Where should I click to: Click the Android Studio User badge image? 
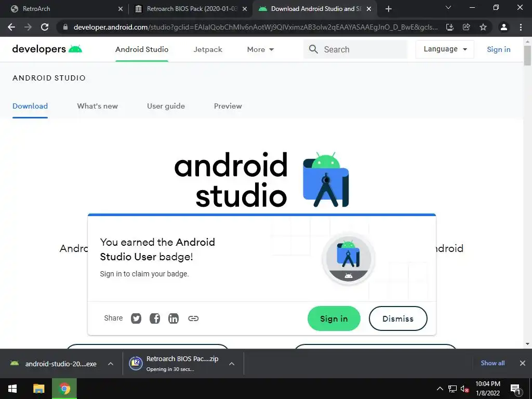tap(349, 259)
